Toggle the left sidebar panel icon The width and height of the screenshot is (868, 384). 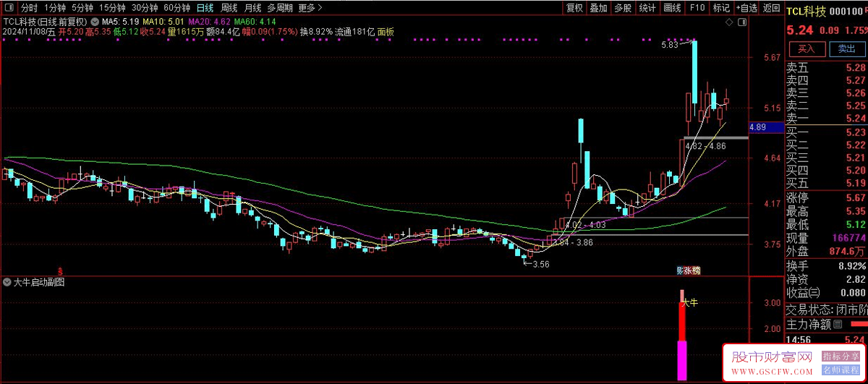click(x=9, y=8)
